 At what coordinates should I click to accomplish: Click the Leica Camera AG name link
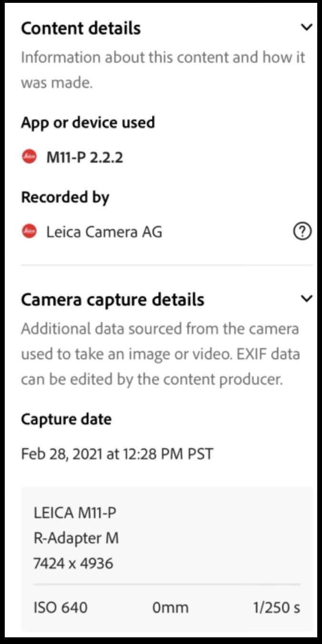[104, 231]
